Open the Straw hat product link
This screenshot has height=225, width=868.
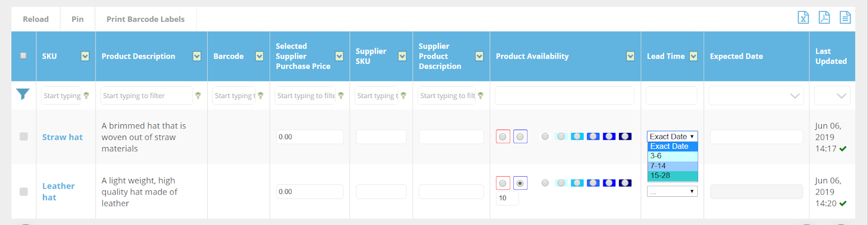click(62, 137)
